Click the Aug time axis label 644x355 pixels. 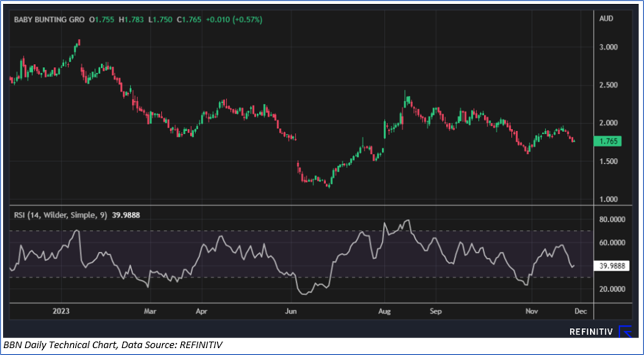384,311
